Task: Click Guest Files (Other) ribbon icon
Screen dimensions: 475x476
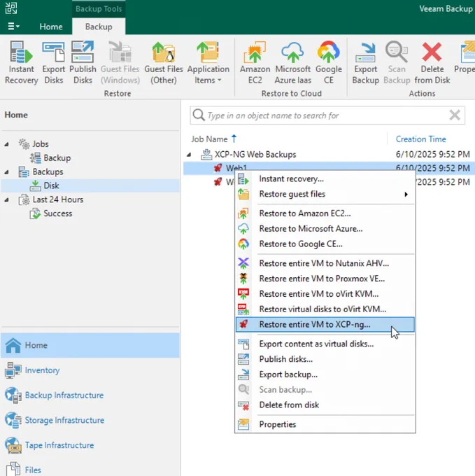Action: coord(164,62)
